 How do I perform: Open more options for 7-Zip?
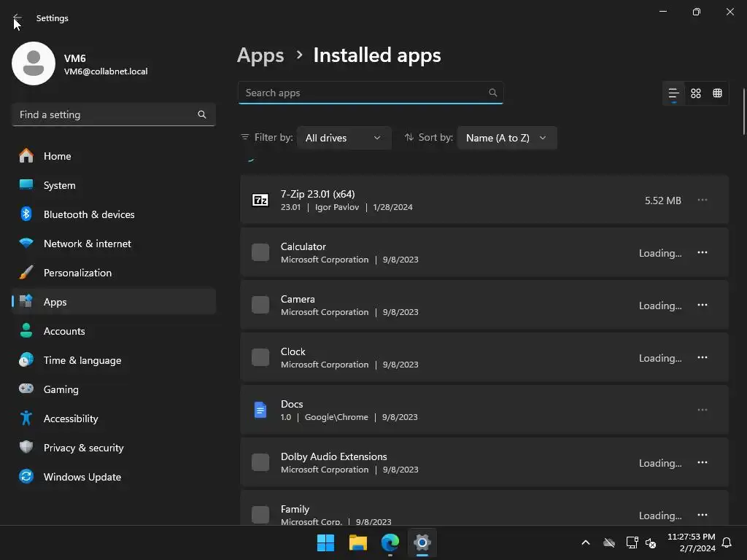point(703,200)
